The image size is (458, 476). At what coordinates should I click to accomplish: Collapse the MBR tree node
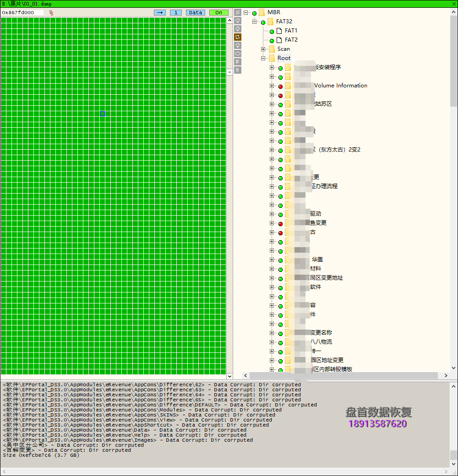click(x=246, y=12)
